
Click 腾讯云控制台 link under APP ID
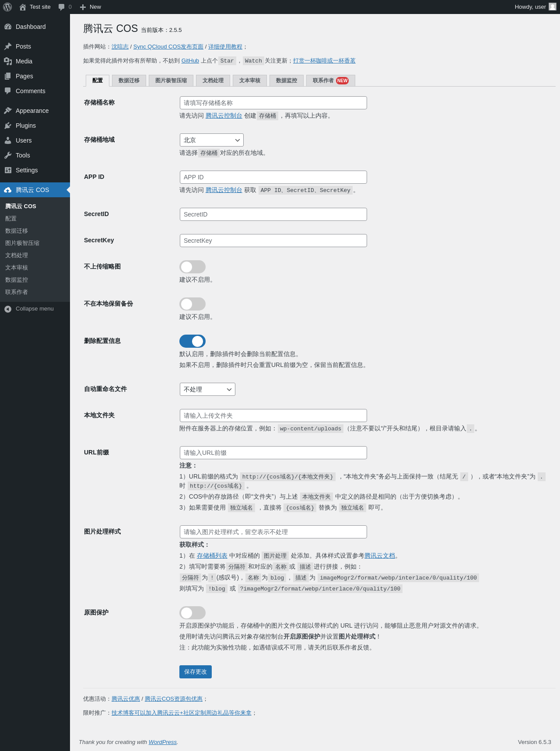[224, 190]
